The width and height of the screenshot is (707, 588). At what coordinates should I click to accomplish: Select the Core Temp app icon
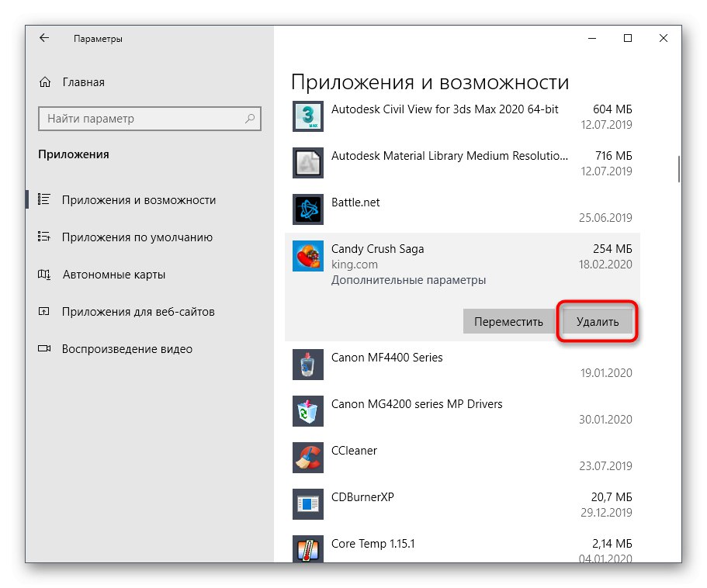tap(307, 548)
